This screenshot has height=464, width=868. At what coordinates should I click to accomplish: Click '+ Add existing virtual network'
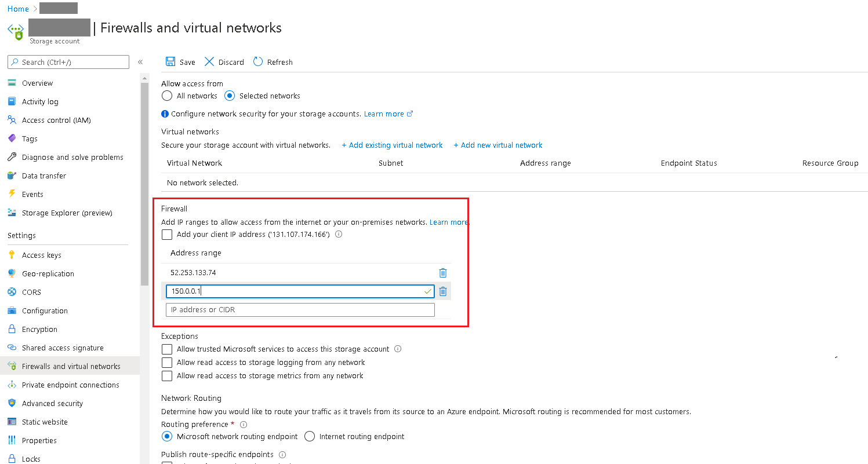[x=392, y=145]
